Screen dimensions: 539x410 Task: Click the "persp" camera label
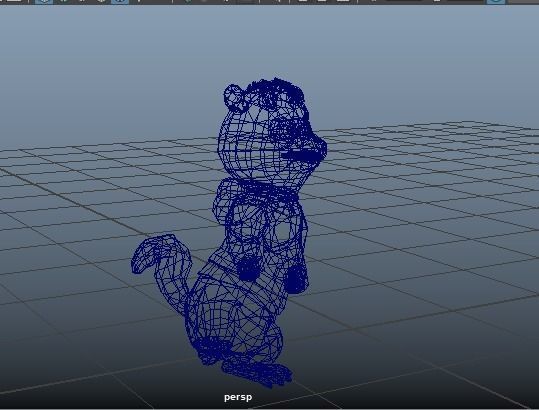click(238, 397)
